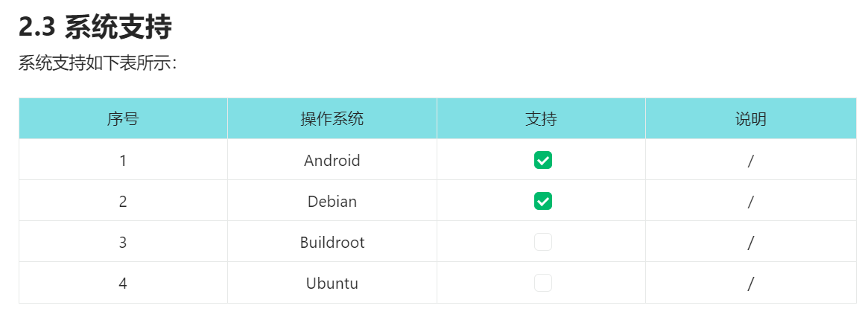Select the 序号 column header

point(123,118)
